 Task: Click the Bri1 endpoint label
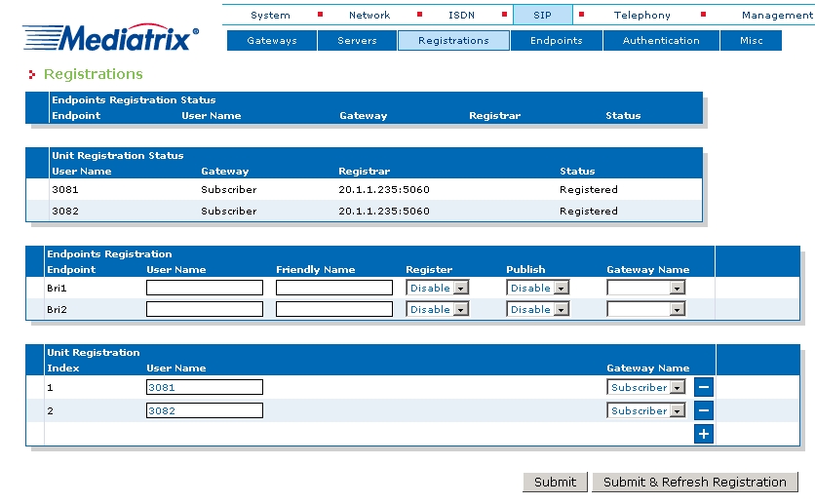click(x=57, y=288)
